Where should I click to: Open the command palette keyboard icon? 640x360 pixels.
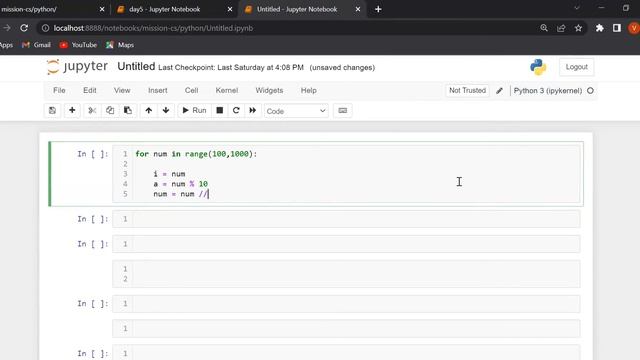tap(342, 111)
